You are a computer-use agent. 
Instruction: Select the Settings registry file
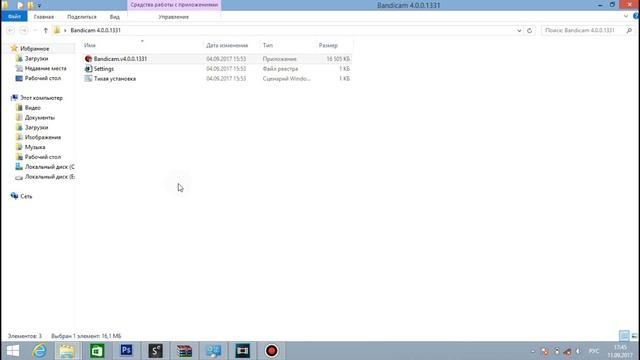click(217, 69)
